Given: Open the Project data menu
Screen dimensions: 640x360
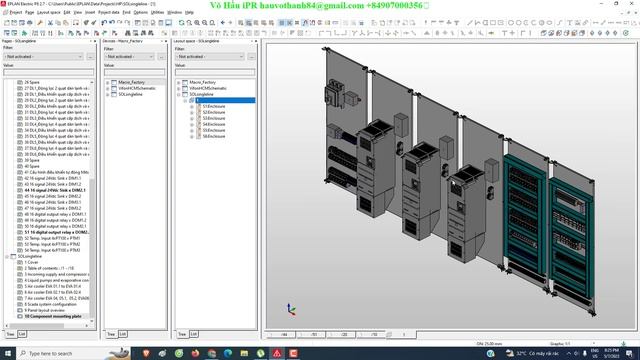Looking at the screenshot, I should pyautogui.click(x=109, y=12).
